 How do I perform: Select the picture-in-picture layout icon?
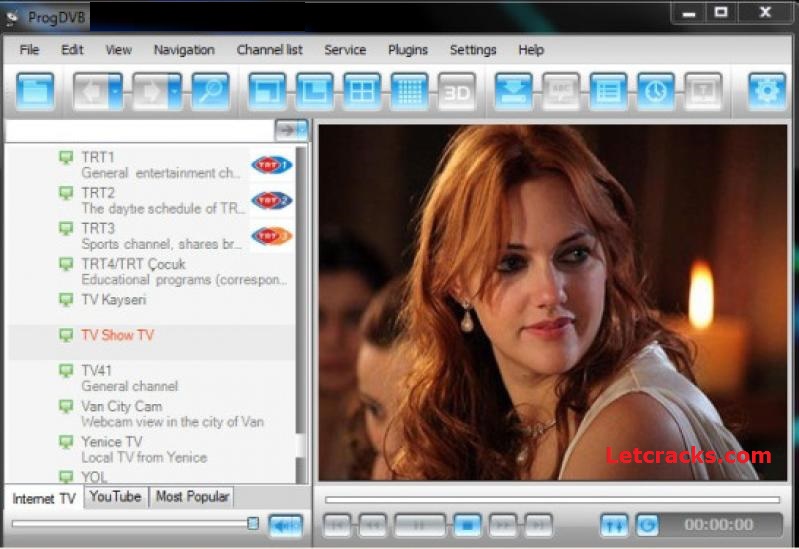315,92
